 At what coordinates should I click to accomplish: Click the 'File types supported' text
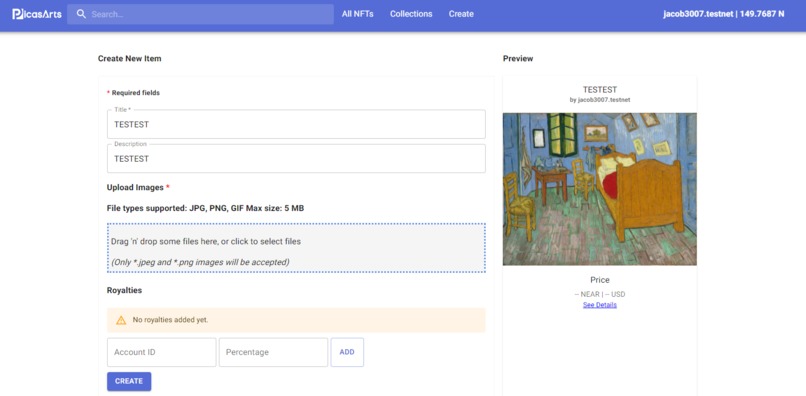tap(205, 208)
